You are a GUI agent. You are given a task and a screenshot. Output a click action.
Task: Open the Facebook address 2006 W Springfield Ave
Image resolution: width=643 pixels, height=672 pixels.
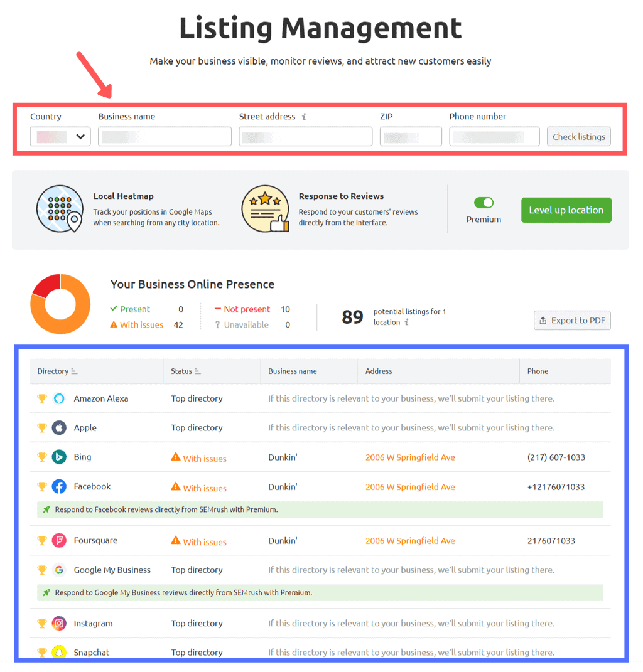tap(410, 487)
